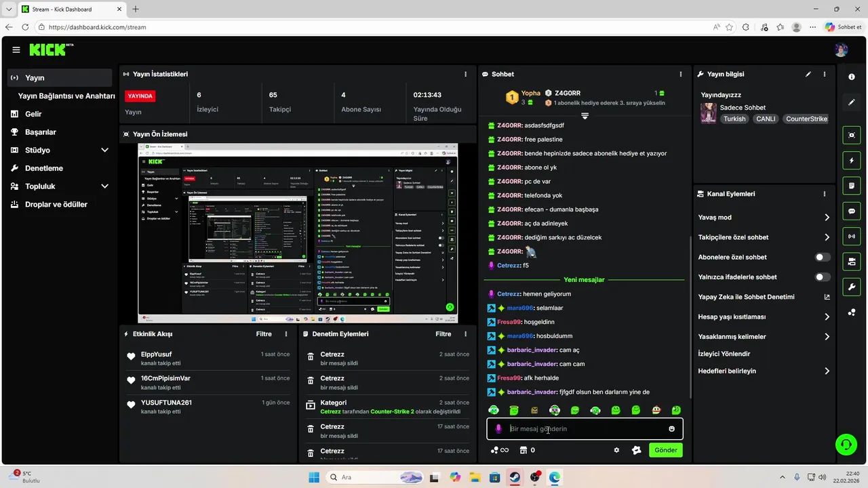The width and height of the screenshot is (868, 488).
Task: Open Takipçilere özel sohbet chevron
Action: 827,237
